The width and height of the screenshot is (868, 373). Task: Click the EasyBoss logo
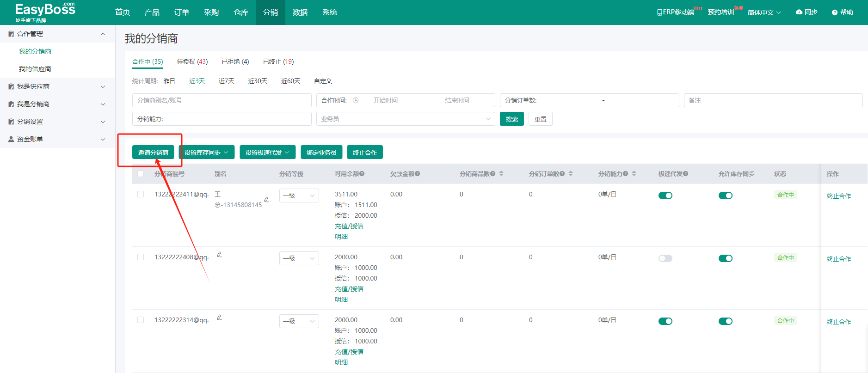coord(45,12)
